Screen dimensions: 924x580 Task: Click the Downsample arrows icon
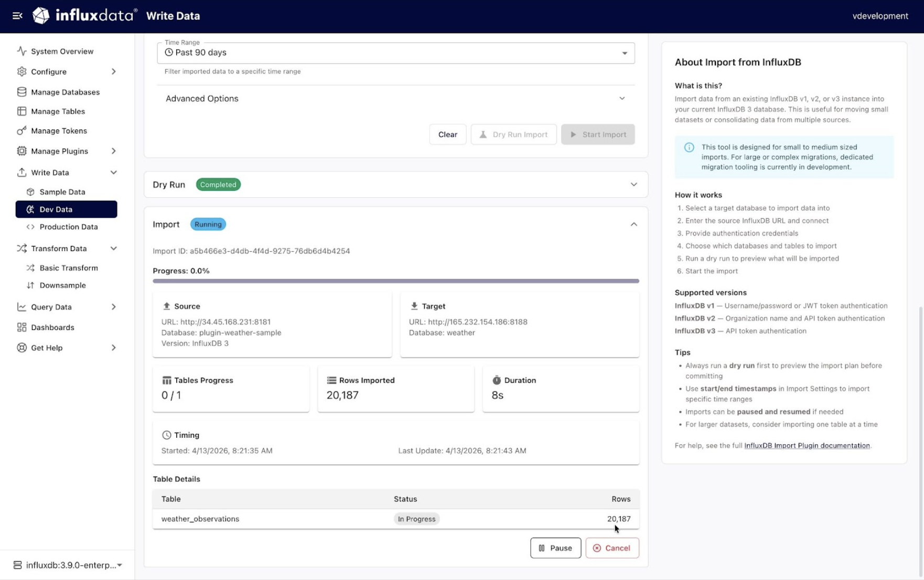30,285
